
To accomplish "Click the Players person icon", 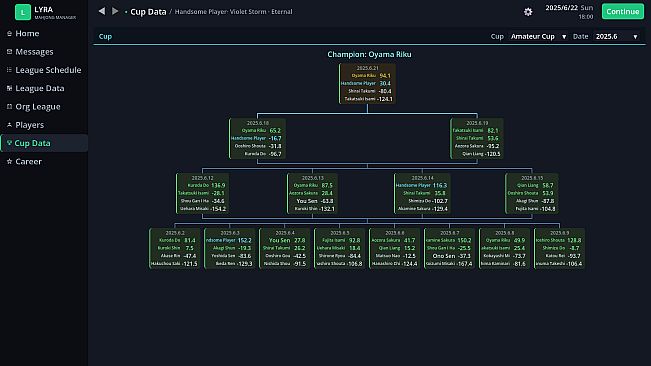I will (x=9, y=125).
